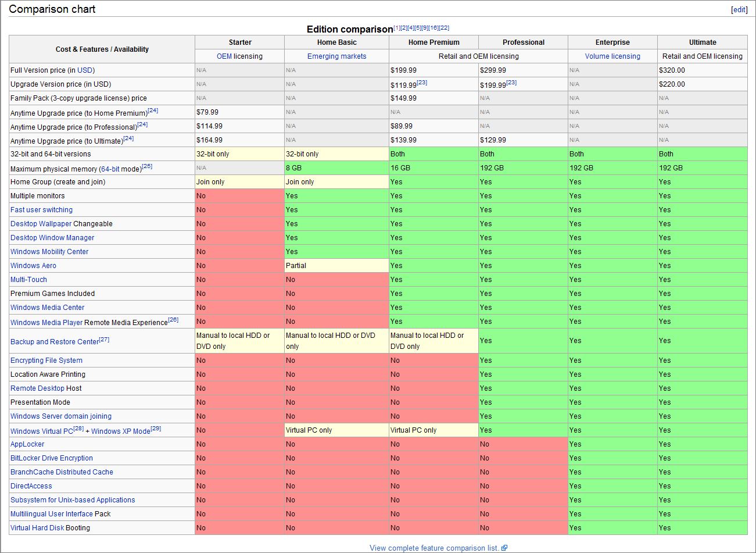Viewport: 756px width, 553px height.
Task: Open the Windows Aero link
Action: tap(33, 266)
